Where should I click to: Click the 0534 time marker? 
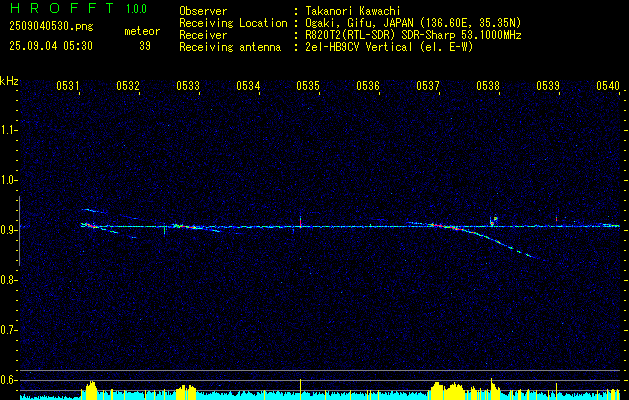coord(248,85)
